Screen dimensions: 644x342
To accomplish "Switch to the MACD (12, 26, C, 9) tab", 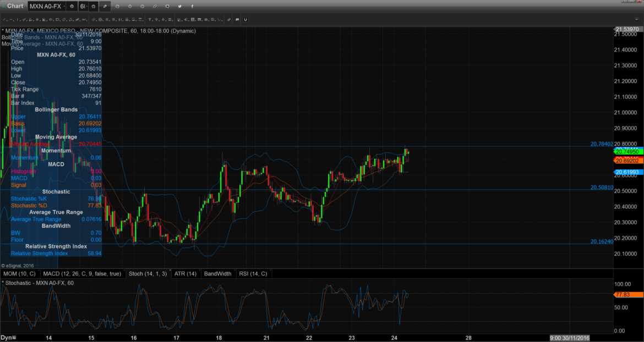I will click(x=81, y=273).
